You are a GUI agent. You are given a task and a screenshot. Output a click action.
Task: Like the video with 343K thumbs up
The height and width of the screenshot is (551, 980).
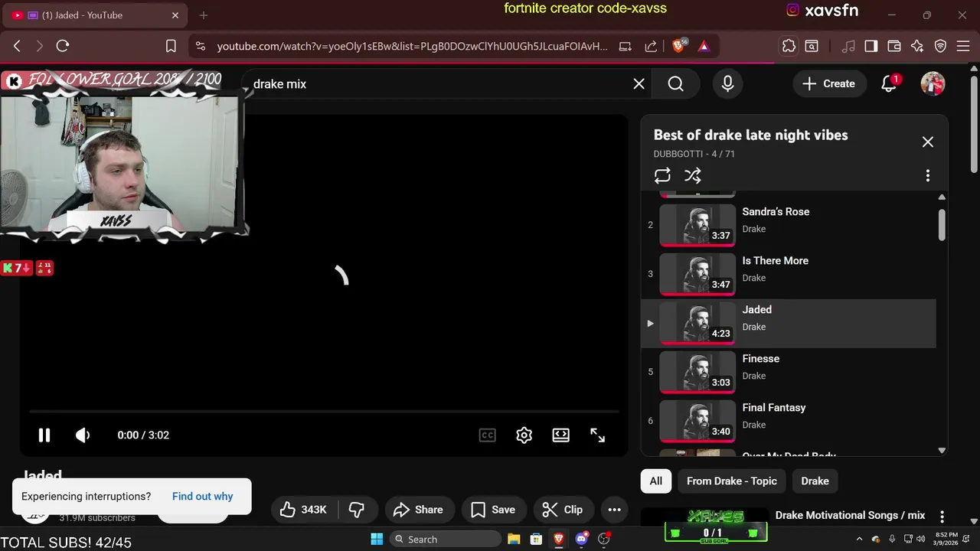click(x=303, y=510)
